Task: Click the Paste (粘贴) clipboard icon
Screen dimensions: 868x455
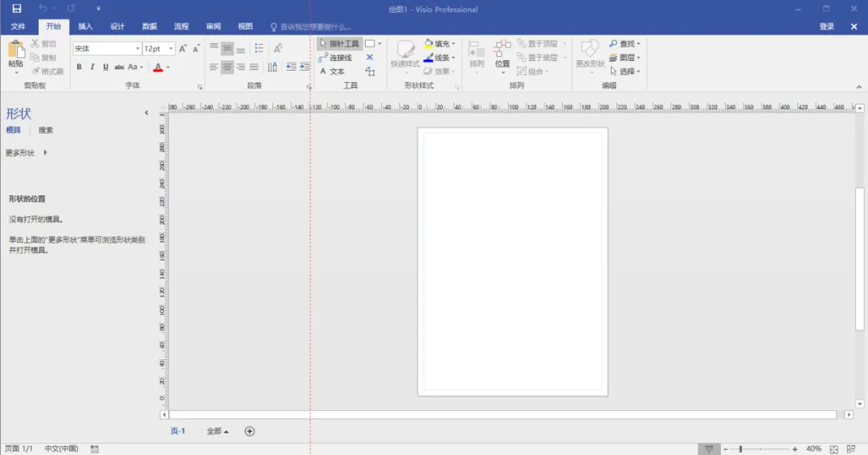Action: pyautogui.click(x=16, y=50)
